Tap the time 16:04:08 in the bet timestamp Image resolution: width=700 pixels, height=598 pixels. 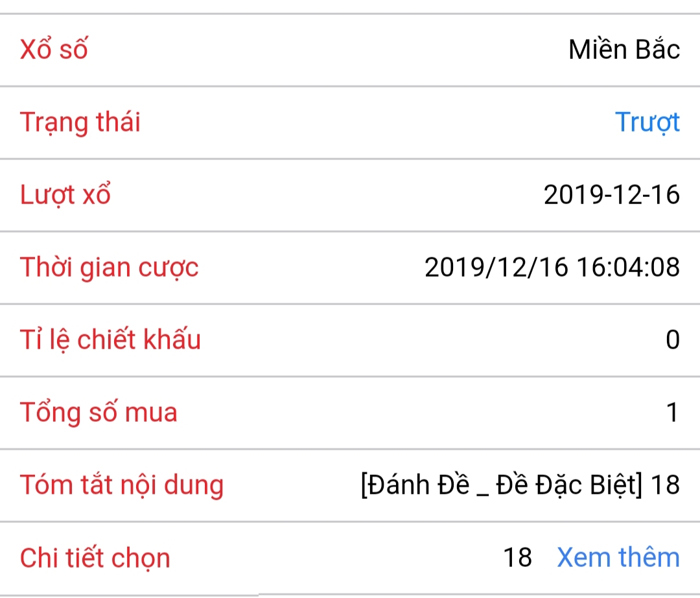(x=629, y=268)
